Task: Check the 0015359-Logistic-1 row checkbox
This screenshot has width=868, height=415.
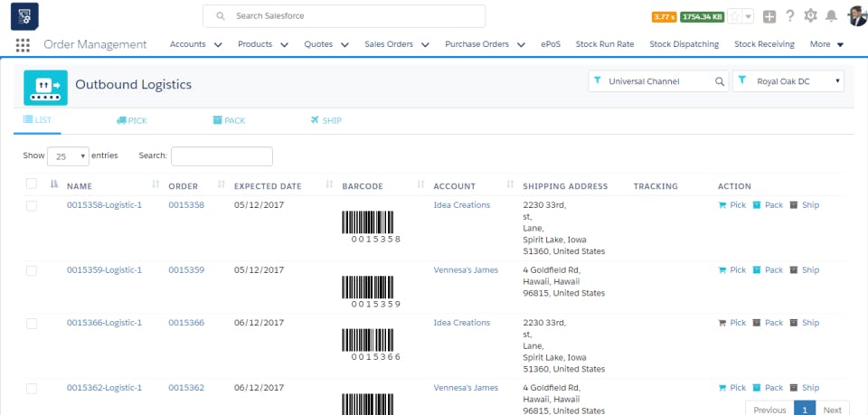Action: click(x=32, y=271)
